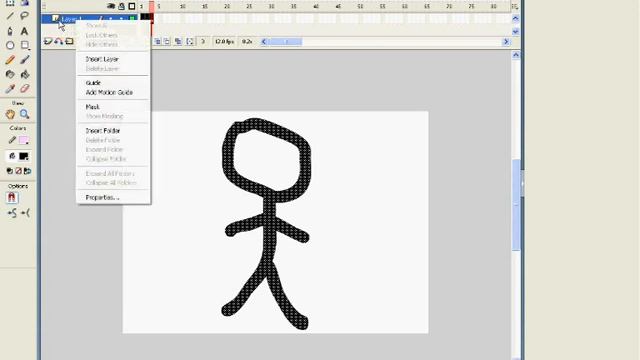The width and height of the screenshot is (640, 360).
Task: Select the Pencil tool
Action: pos(10,60)
